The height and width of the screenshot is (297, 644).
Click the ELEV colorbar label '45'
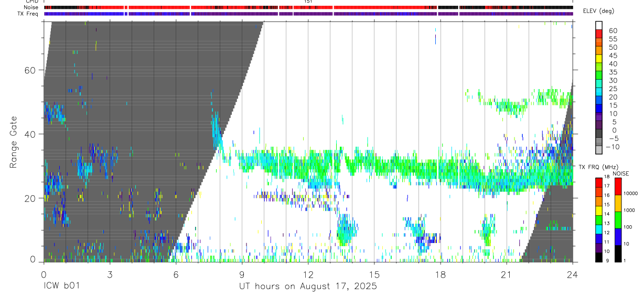[613, 56]
